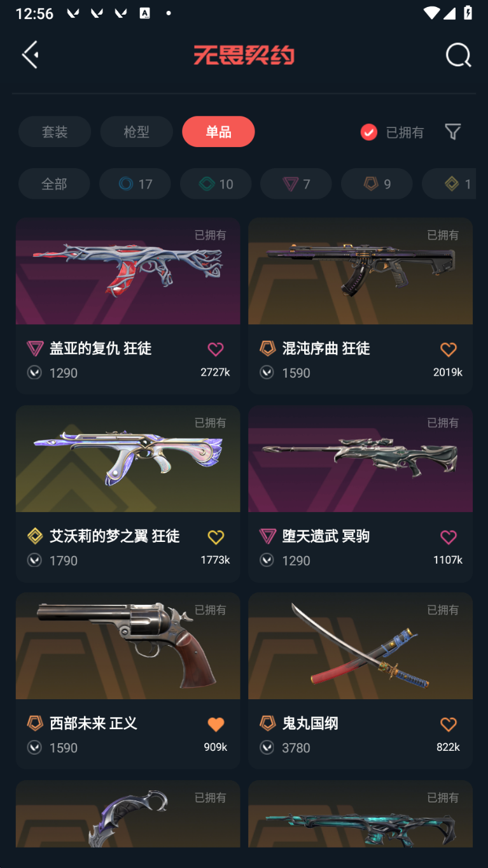The width and height of the screenshot is (488, 868).
Task: Open the filter funnel icon
Action: [452, 132]
